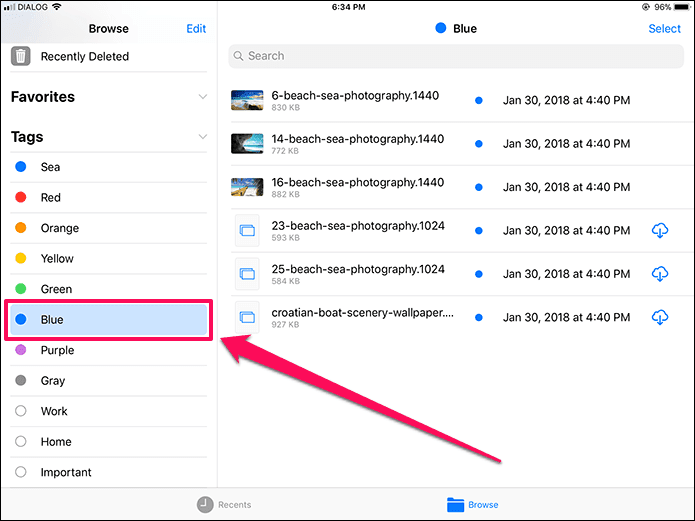This screenshot has width=695, height=521.
Task: Click the file icon of 23-beach-sea-photography
Action: coord(247,231)
